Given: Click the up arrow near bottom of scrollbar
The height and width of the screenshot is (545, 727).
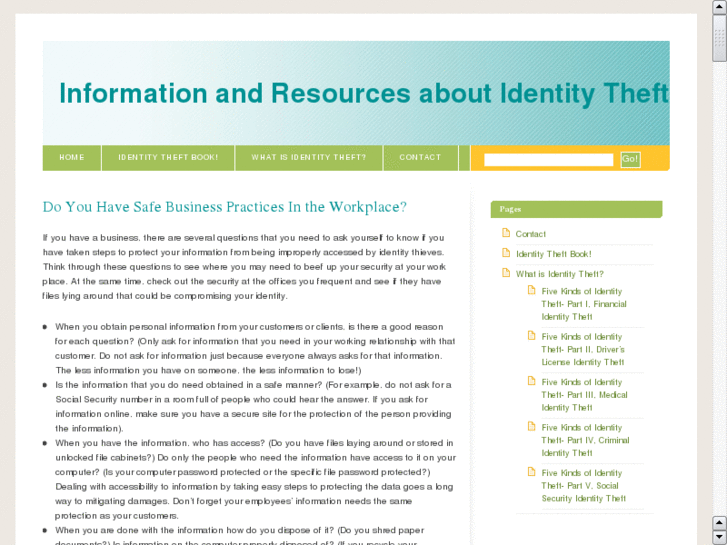Looking at the screenshot, I should [720, 523].
